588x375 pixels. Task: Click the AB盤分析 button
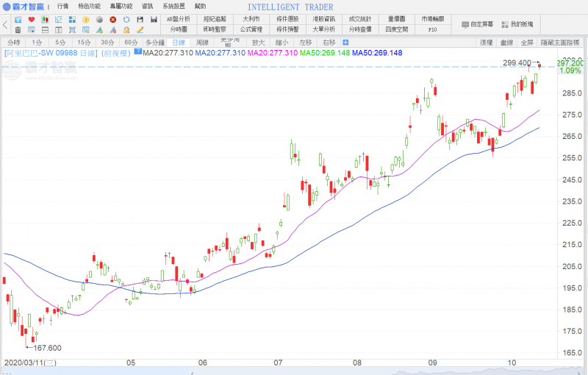(x=178, y=19)
